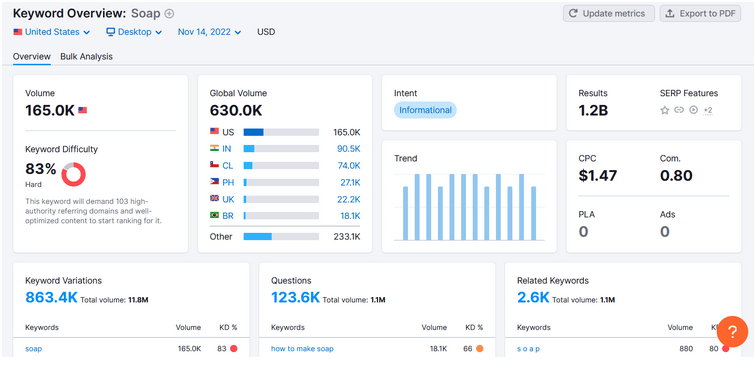Viewport: 756px width, 388px height.
Task: Select the Overview tab
Action: pyautogui.click(x=32, y=56)
